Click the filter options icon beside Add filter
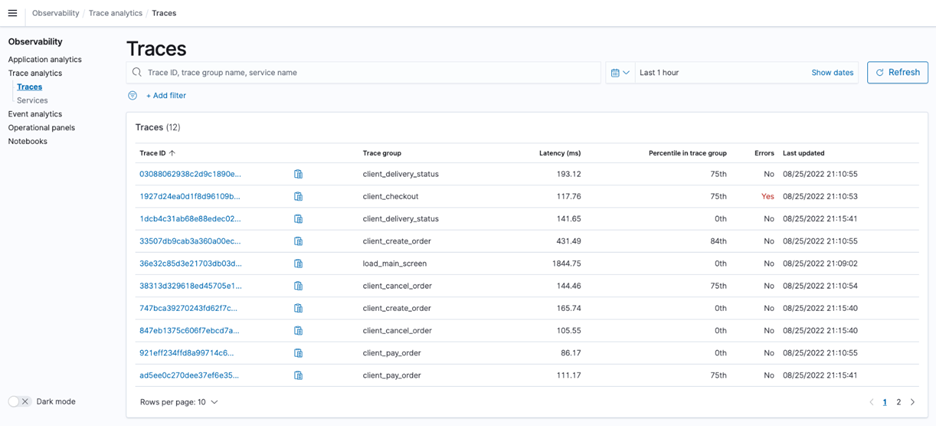This screenshot has width=936, height=426. pos(133,95)
